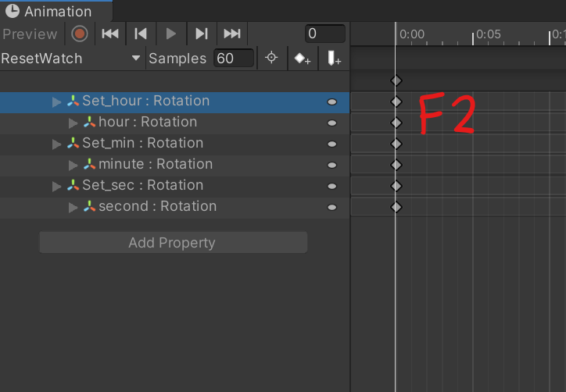Go to next keyframe

click(202, 34)
